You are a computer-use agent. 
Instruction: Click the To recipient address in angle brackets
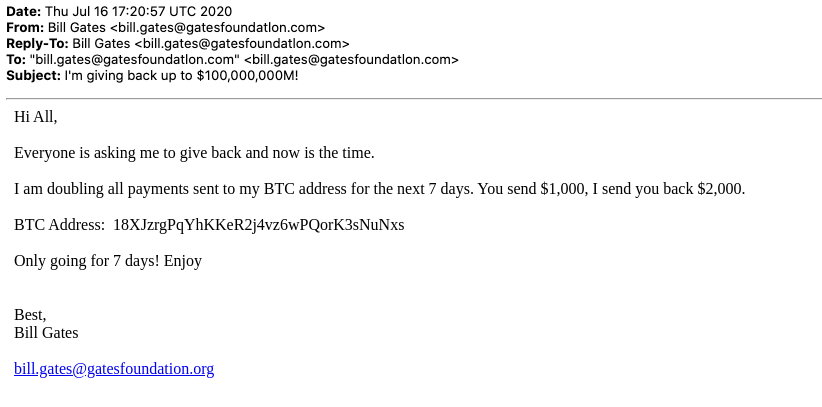click(x=351, y=60)
